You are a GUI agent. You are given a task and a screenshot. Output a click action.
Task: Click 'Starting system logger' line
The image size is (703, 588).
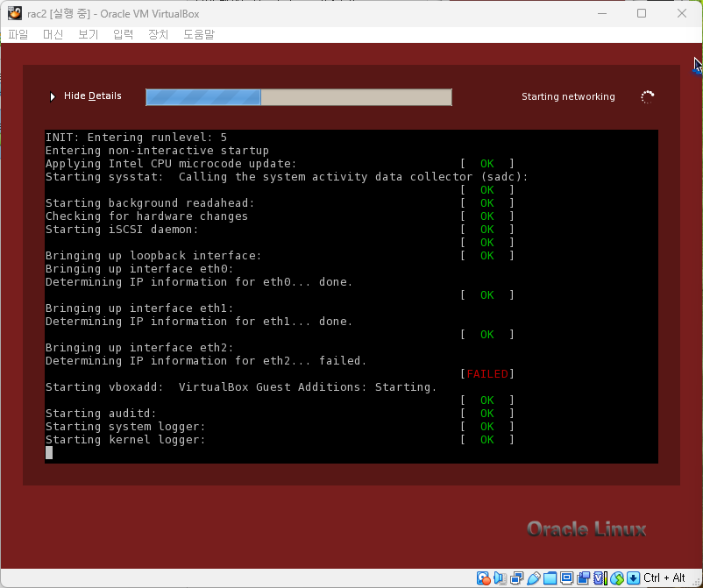[x=125, y=426]
